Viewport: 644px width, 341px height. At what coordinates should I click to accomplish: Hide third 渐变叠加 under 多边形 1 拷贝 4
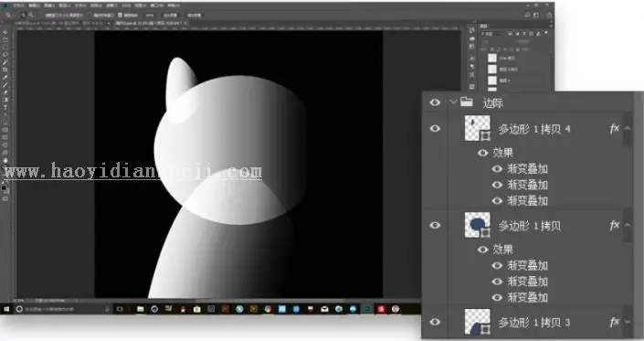(x=497, y=201)
